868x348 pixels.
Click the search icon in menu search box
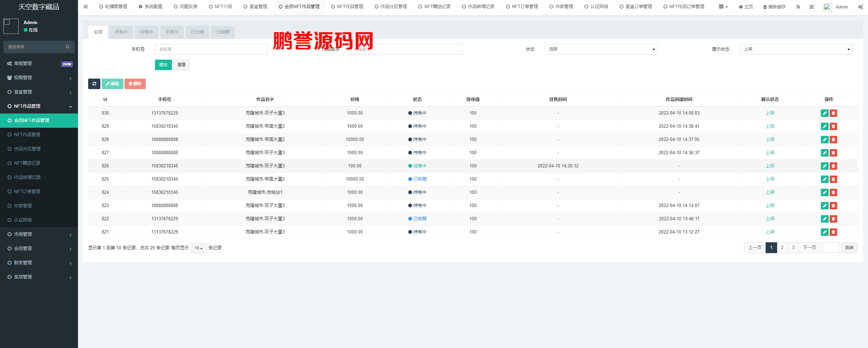67,47
